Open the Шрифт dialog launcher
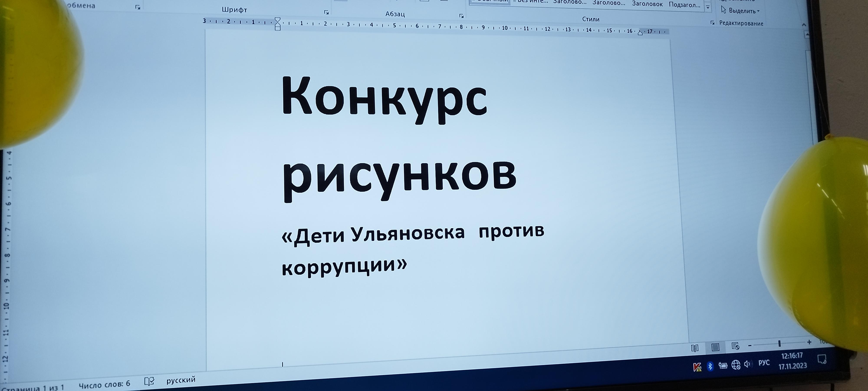This screenshot has width=868, height=391. click(326, 12)
